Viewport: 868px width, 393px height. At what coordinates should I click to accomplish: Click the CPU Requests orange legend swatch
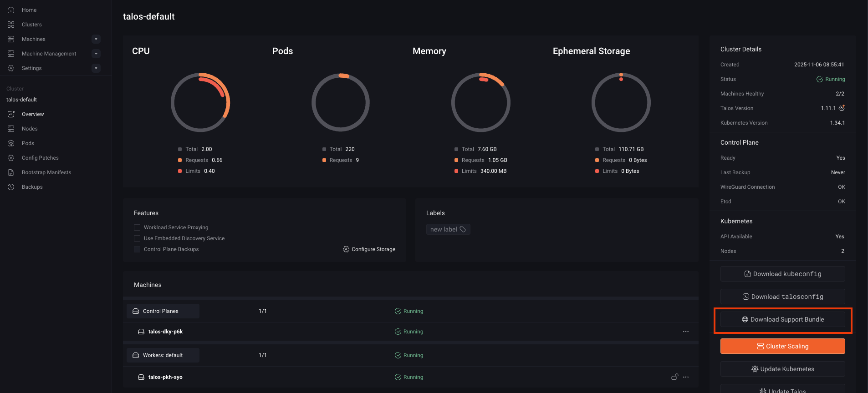(180, 160)
